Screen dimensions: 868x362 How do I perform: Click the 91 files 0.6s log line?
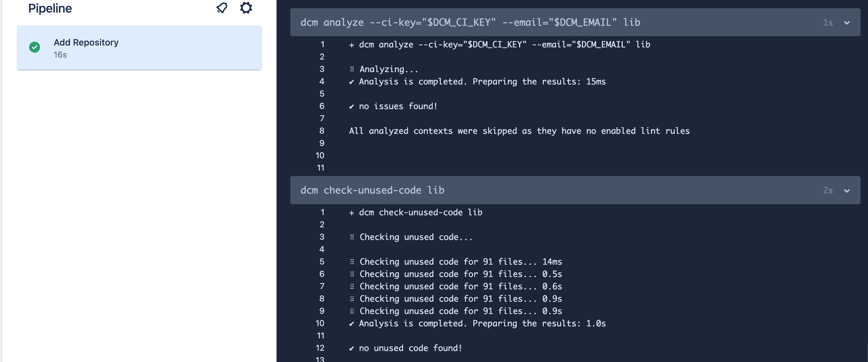pos(456,287)
